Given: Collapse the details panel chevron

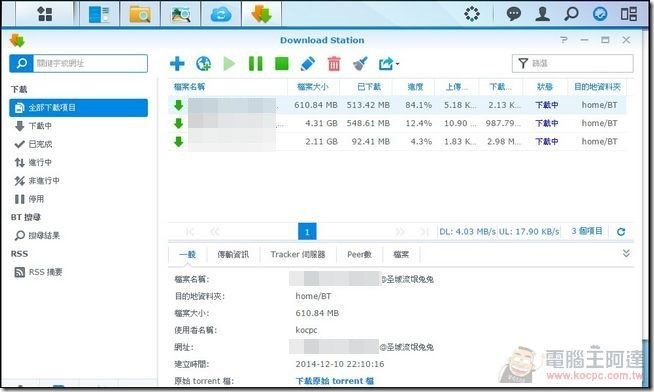Looking at the screenshot, I should click(x=626, y=253).
